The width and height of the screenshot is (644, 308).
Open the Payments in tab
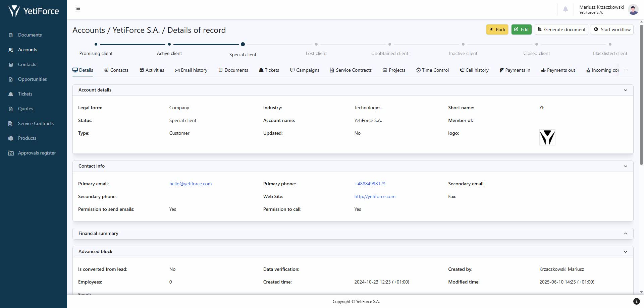point(515,70)
